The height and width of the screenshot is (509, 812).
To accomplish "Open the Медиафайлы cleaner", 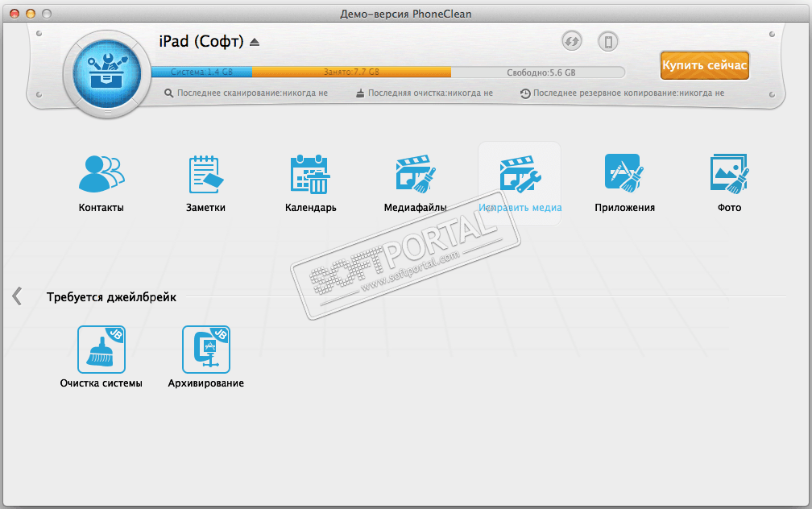I will [416, 173].
